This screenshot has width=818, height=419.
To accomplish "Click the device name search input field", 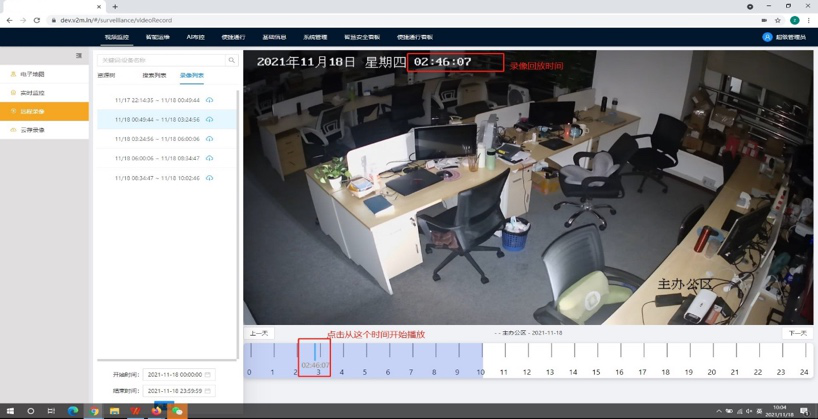I will click(160, 60).
